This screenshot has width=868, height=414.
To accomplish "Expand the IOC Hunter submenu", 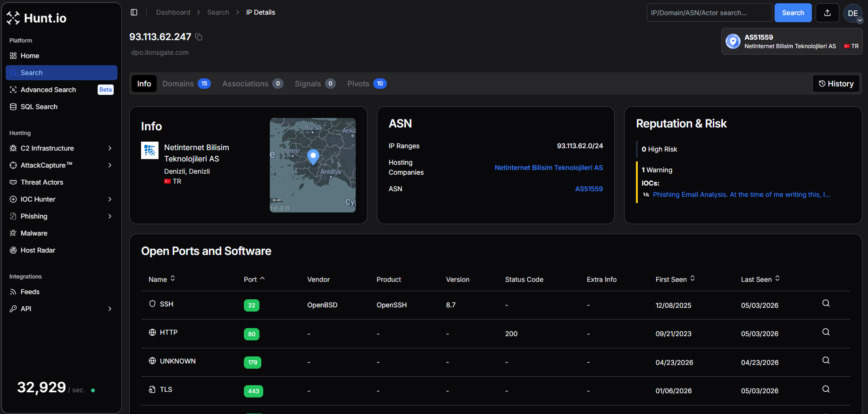I will tap(110, 199).
